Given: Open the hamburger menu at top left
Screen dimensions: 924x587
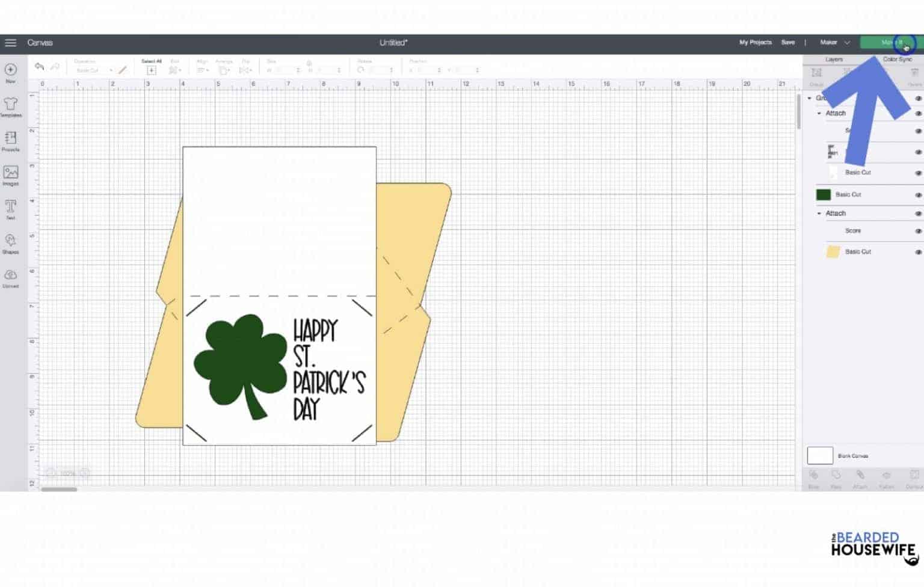Looking at the screenshot, I should pyautogui.click(x=10, y=42).
